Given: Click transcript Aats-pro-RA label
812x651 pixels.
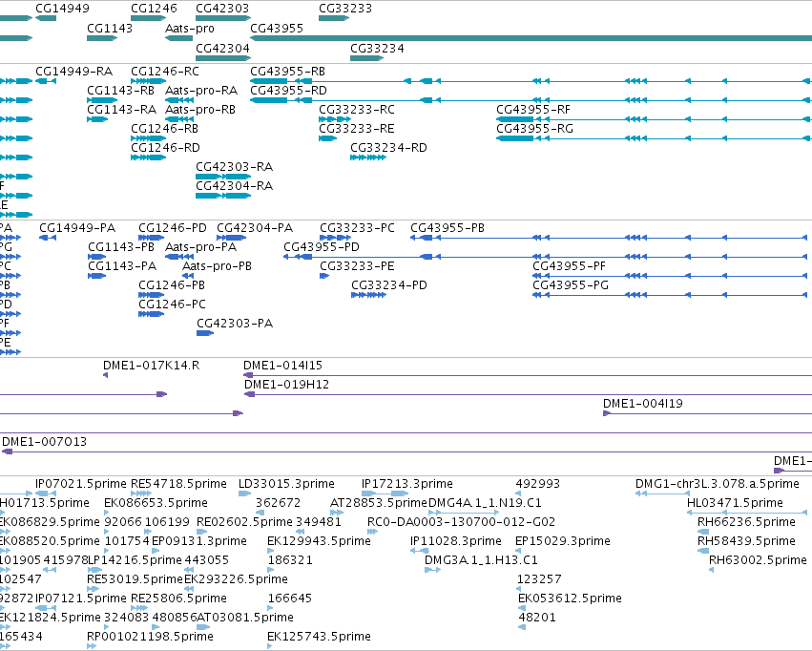Looking at the screenshot, I should [x=201, y=91].
